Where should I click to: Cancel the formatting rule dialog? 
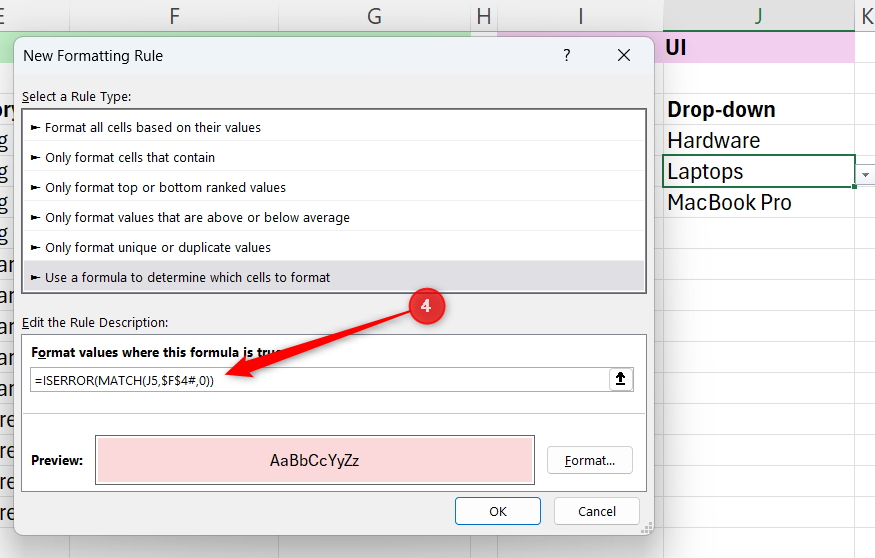(x=597, y=511)
